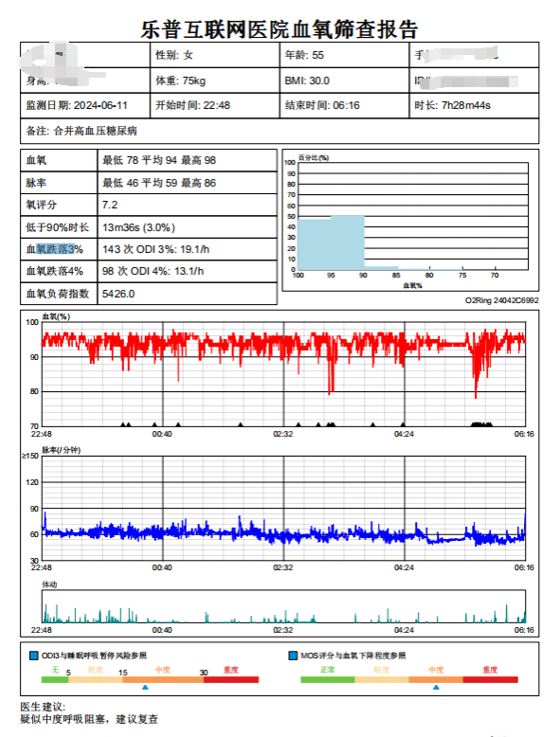Click the 监测日期: 2024-06-11 cell
560x737 pixels.
click(85, 105)
